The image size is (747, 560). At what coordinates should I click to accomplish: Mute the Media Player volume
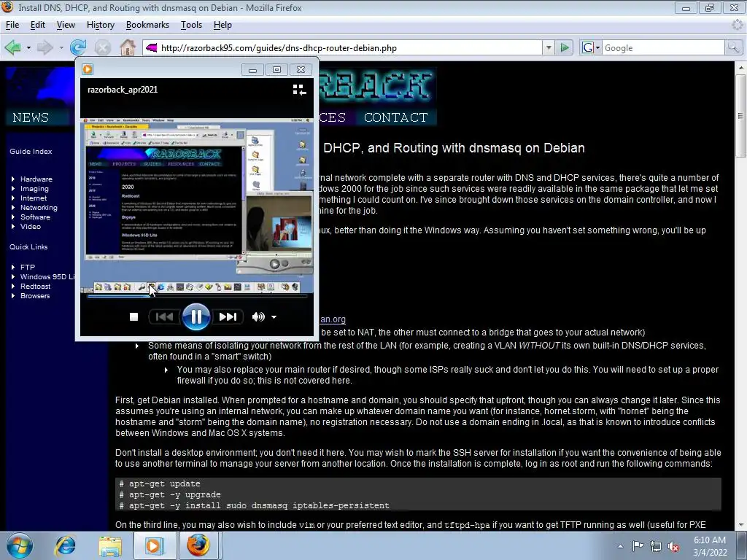[258, 316]
